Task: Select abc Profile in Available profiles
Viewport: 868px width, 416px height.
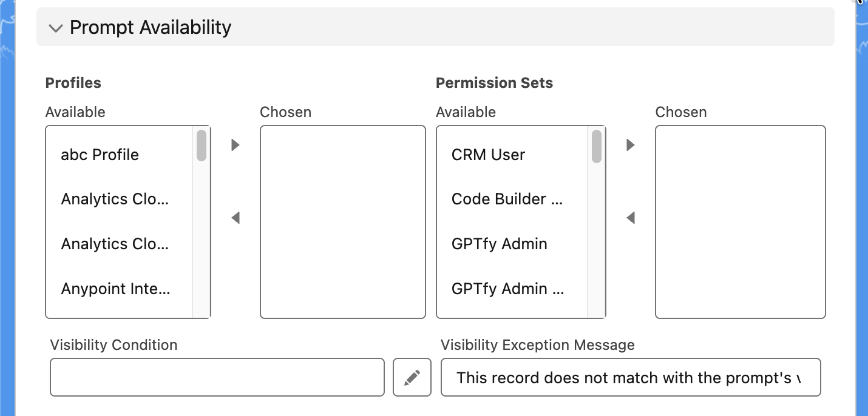Action: point(100,155)
